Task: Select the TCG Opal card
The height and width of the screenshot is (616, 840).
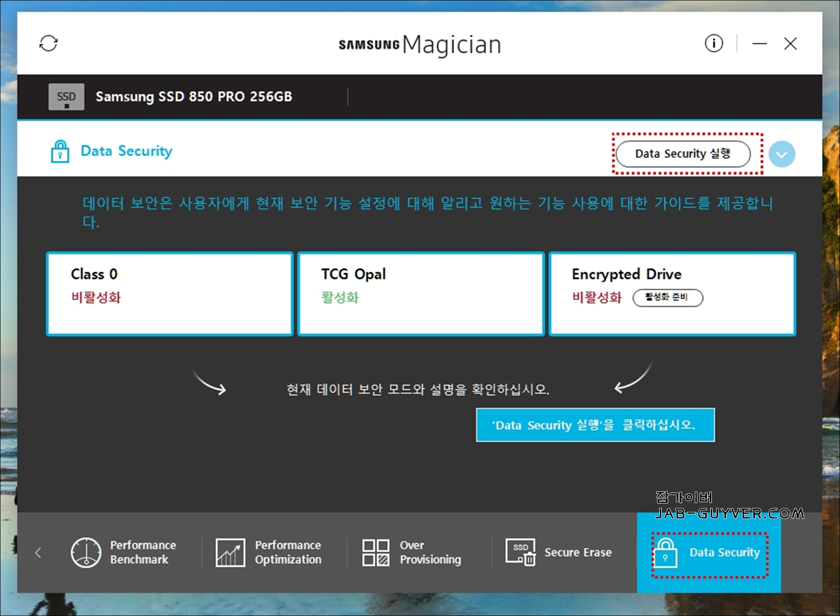Action: [x=421, y=294]
